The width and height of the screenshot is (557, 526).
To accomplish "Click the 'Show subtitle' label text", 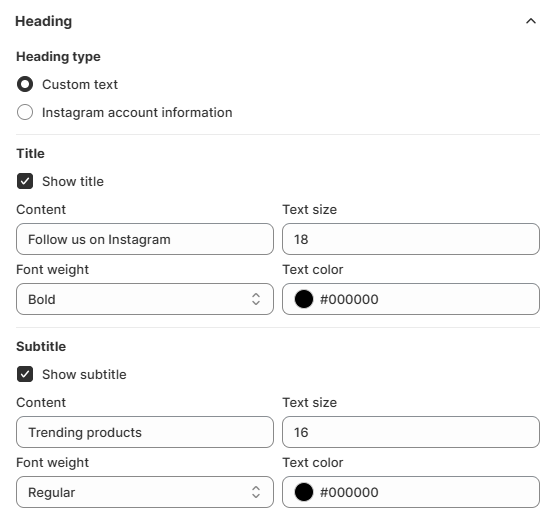I will coord(84,374).
